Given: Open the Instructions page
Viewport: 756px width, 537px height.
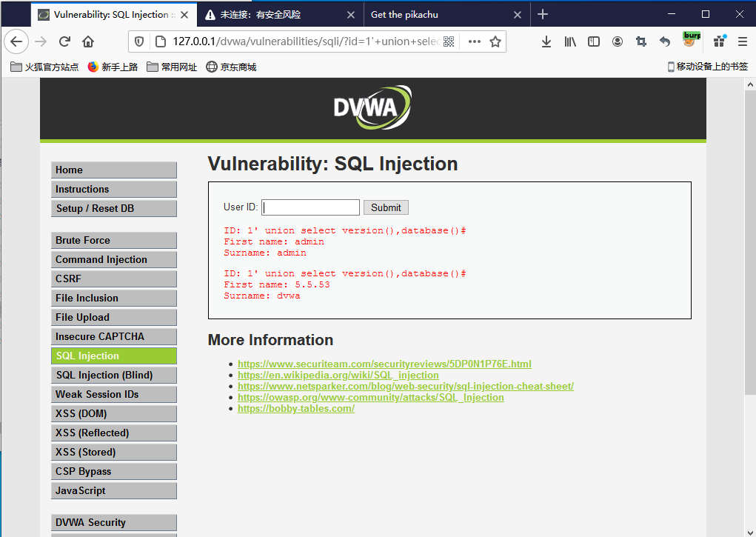Looking at the screenshot, I should coord(114,189).
